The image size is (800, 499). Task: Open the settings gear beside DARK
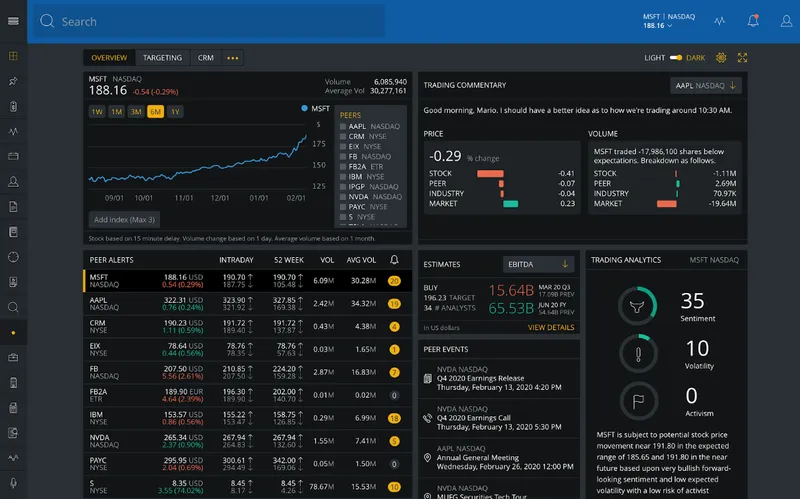click(721, 58)
